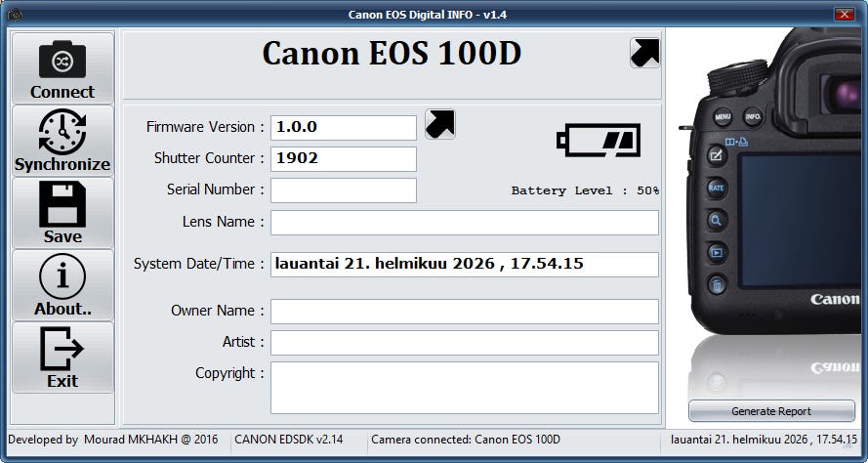Focus the Serial Number field
The width and height of the screenshot is (868, 463).
pos(344,189)
